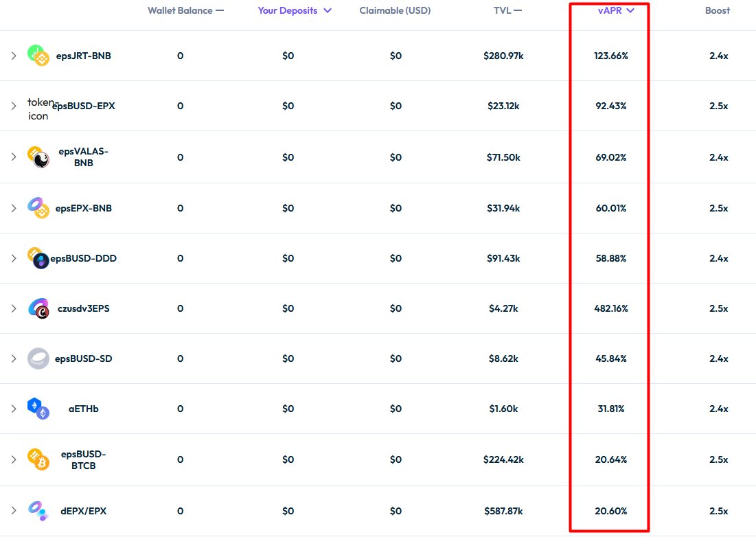Expand the epsBUSD-SD pool row
Viewport: 756px width, 537px height.
[x=14, y=358]
